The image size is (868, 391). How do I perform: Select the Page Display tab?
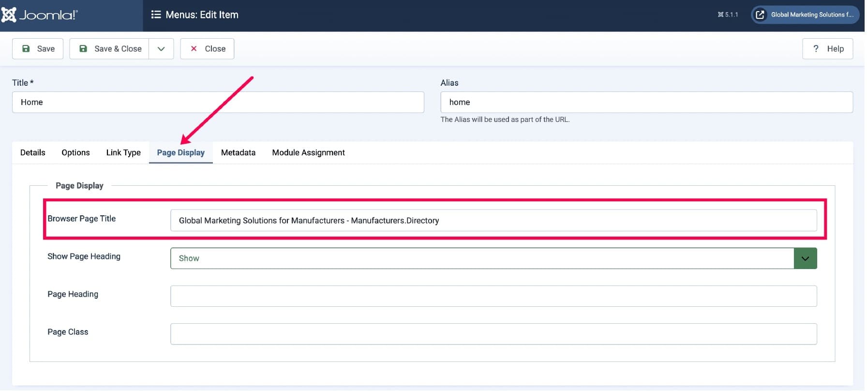181,153
